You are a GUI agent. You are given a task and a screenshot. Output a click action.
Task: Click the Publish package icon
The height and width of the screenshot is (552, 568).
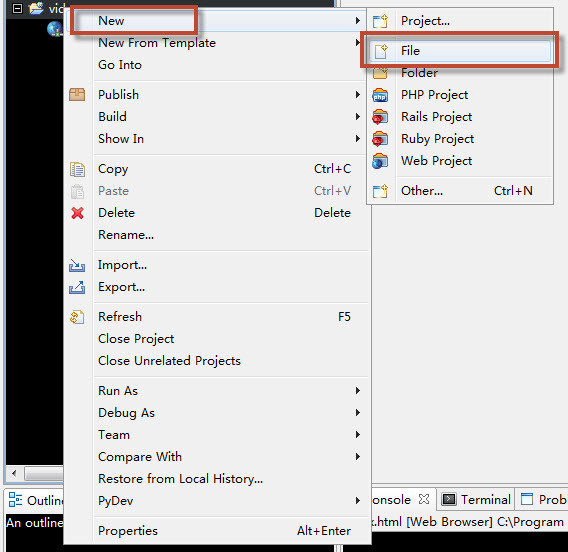[x=77, y=95]
